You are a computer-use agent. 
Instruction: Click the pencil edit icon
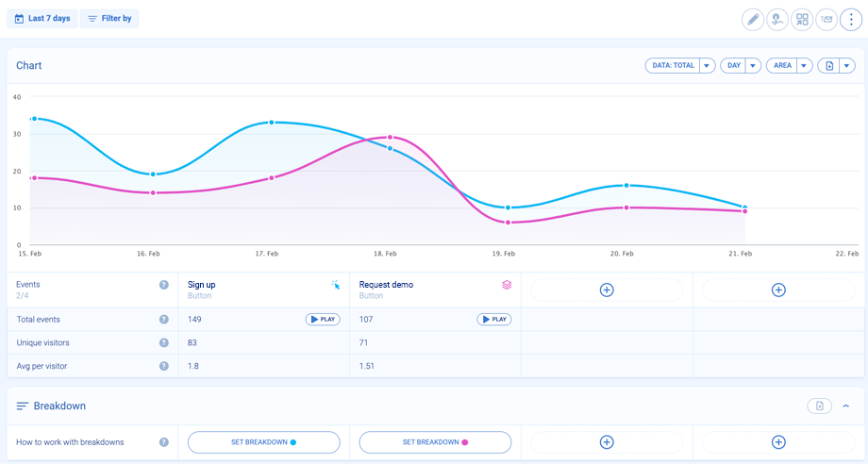coord(752,20)
